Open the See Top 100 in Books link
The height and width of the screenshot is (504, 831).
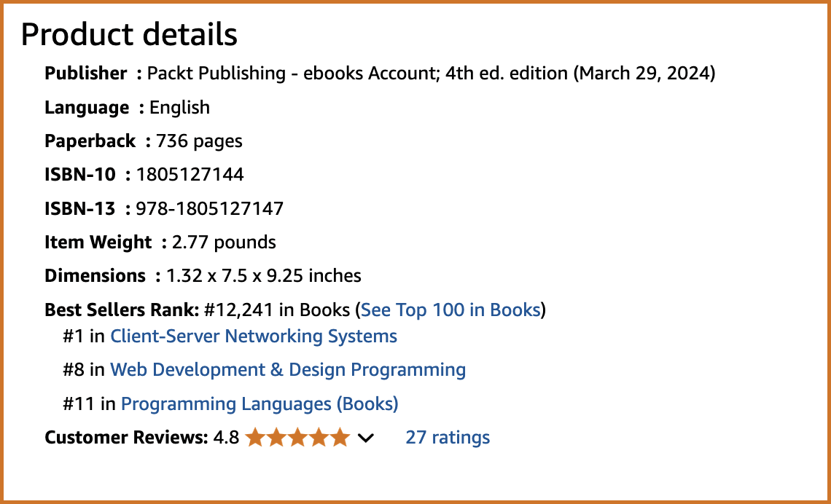point(450,310)
